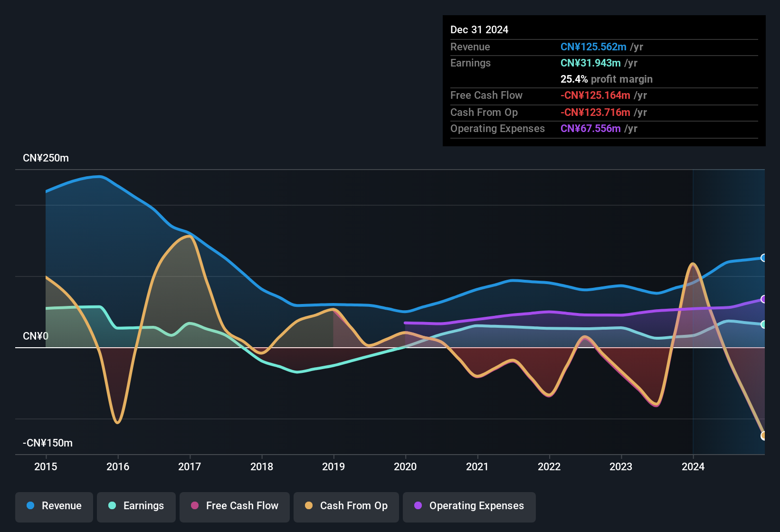Screen dimensions: 780x532
Task: Click the blue Revenue legend dot
Action: point(30,506)
